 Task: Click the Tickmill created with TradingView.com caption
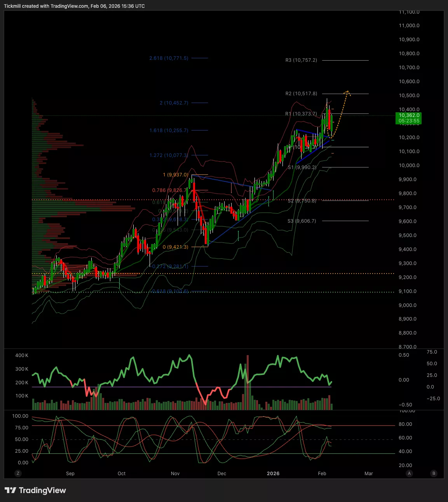click(74, 6)
